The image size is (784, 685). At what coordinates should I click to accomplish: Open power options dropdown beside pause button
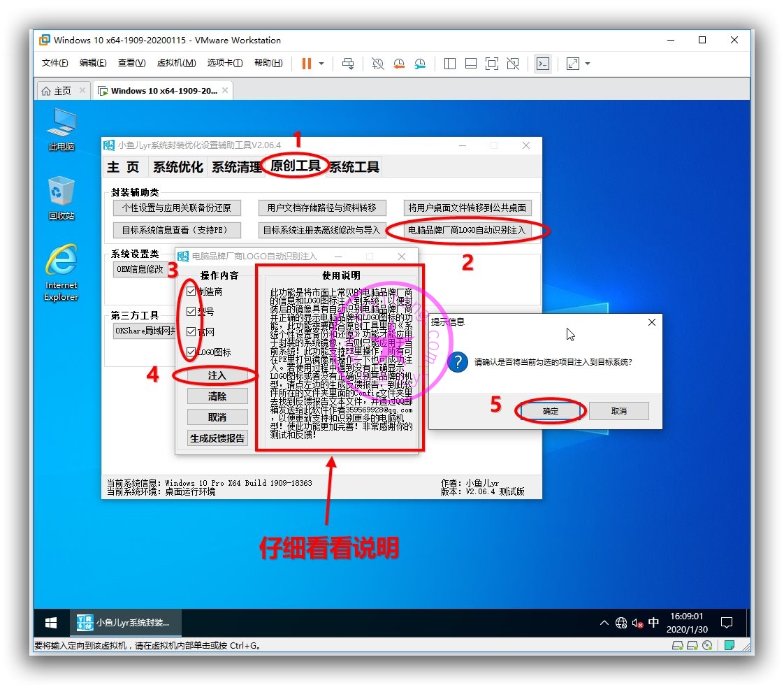[x=321, y=64]
